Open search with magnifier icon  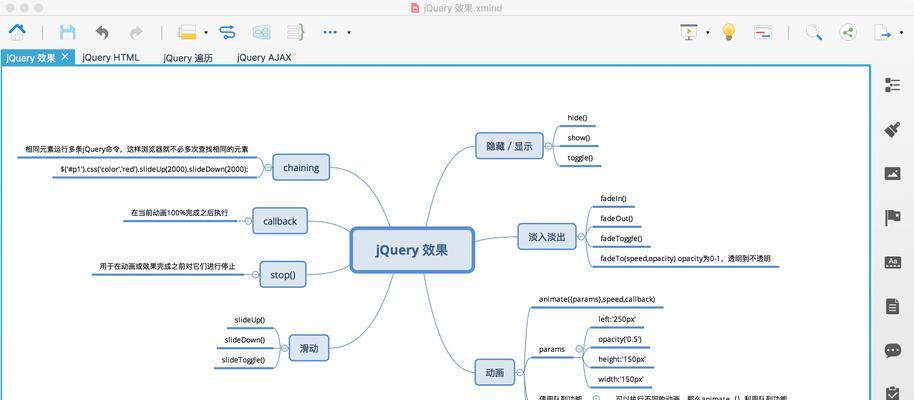pos(814,32)
